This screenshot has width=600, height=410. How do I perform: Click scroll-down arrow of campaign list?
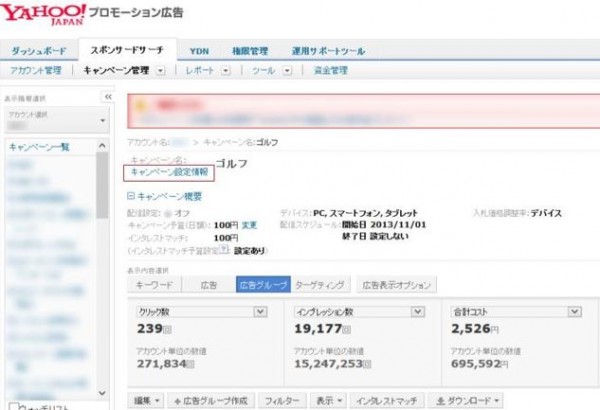click(102, 393)
